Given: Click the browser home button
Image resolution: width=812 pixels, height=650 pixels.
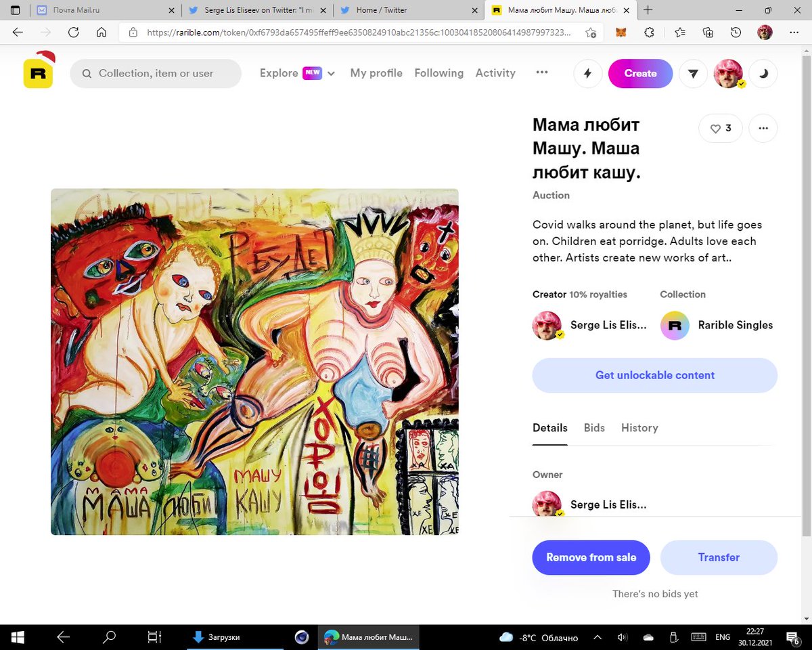Looking at the screenshot, I should (x=101, y=32).
